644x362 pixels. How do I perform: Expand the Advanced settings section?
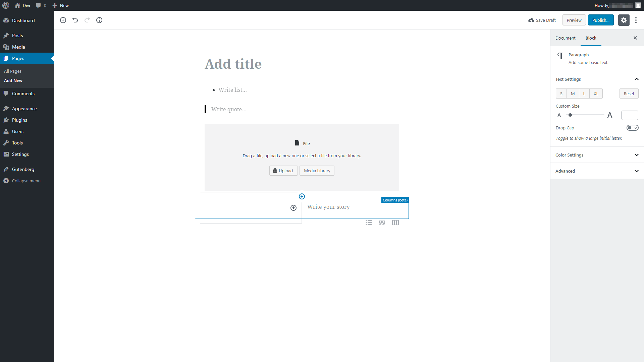coord(597,171)
